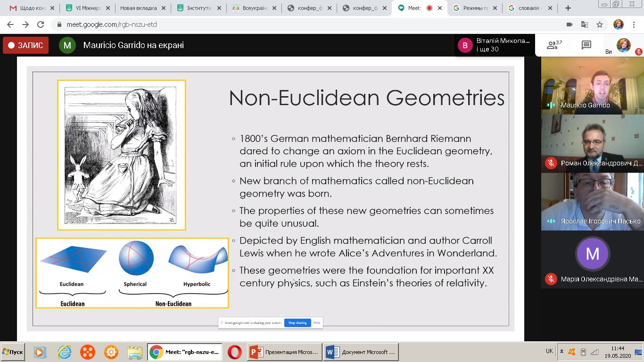Expand hidden system tray icons
644x362 pixels.
[x=561, y=352]
